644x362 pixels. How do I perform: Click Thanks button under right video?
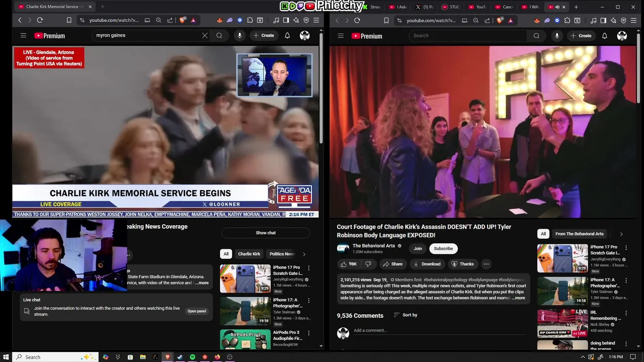462,264
